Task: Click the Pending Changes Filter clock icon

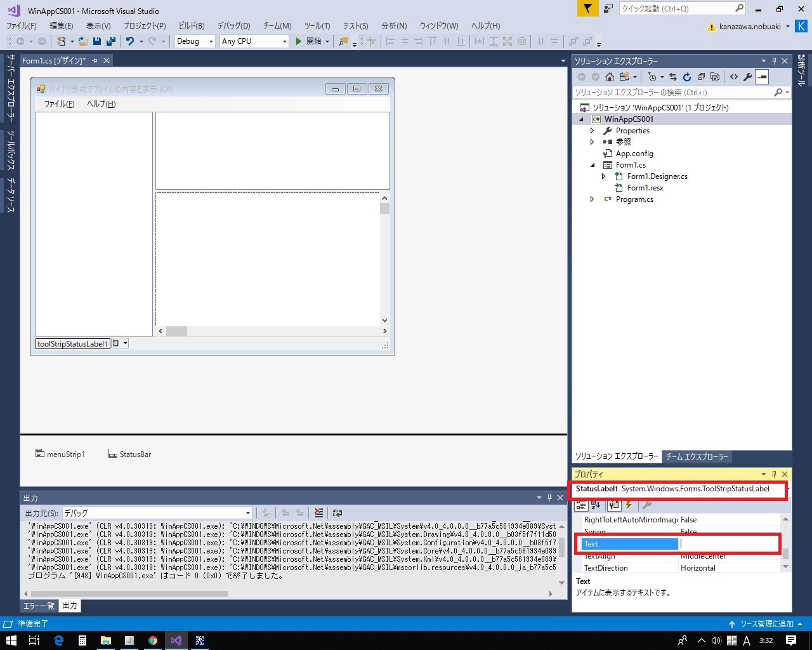Action: pyautogui.click(x=652, y=77)
